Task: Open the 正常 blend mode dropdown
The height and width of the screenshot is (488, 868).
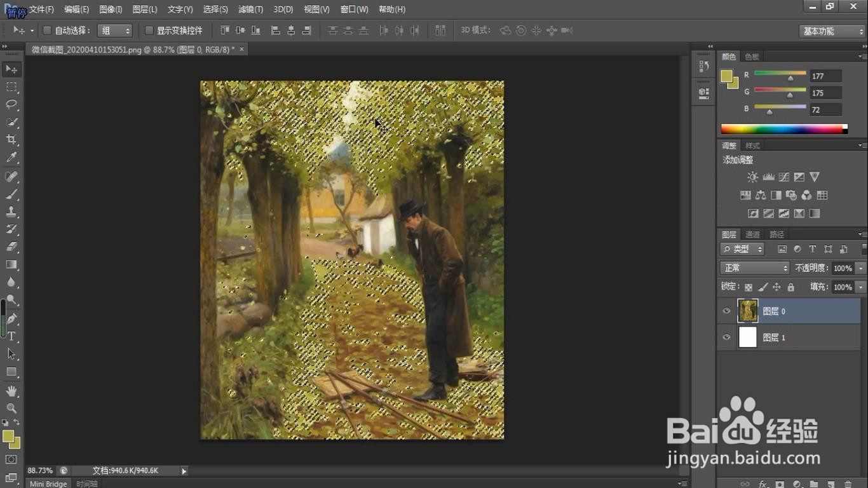Action: click(754, 268)
